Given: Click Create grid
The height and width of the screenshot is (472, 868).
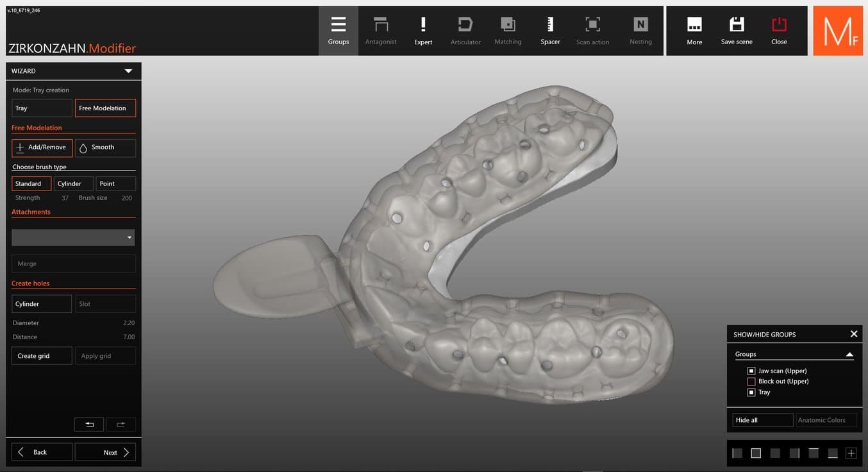Looking at the screenshot, I should point(42,356).
